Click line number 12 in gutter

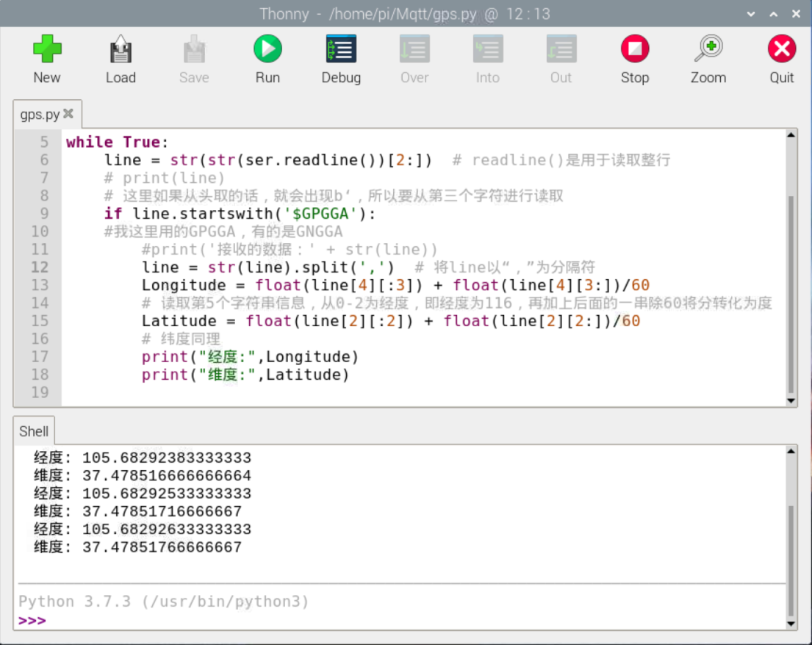(x=40, y=267)
